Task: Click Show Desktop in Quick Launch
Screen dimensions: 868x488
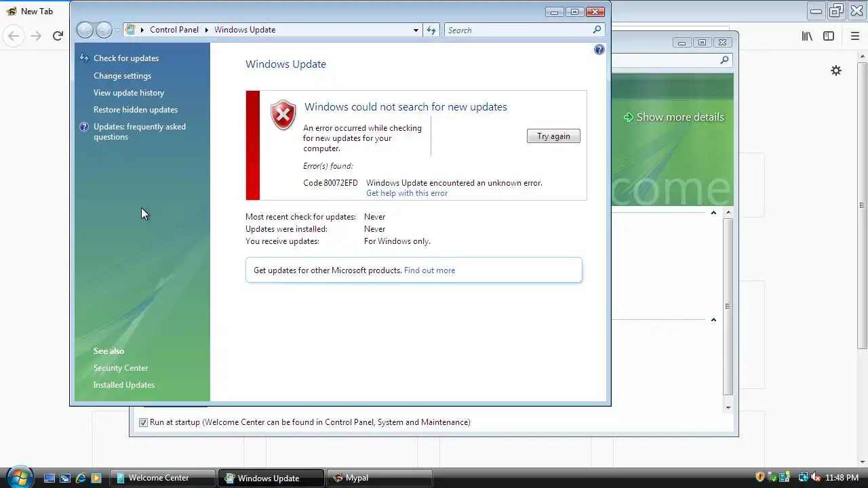Action: [x=50, y=478]
